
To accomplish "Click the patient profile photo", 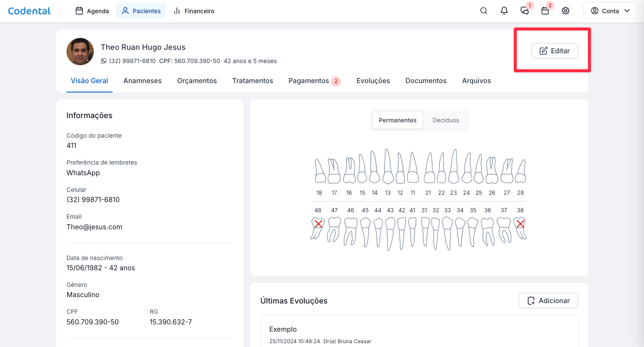I will [x=80, y=52].
